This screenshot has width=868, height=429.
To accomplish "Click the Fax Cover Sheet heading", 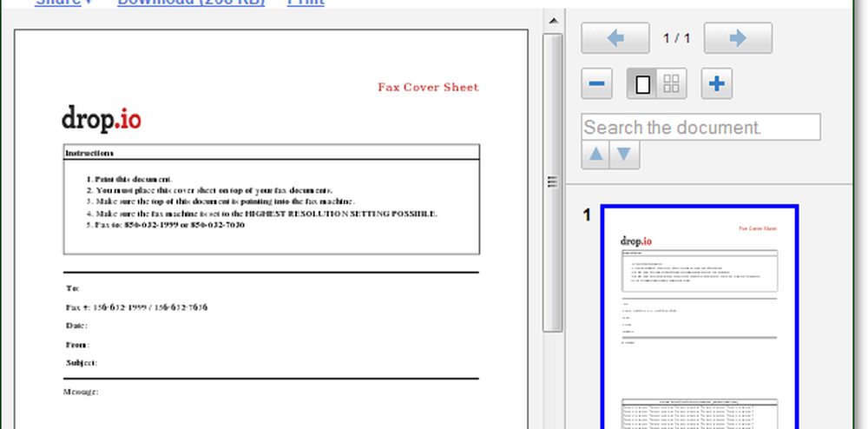I will (x=428, y=87).
